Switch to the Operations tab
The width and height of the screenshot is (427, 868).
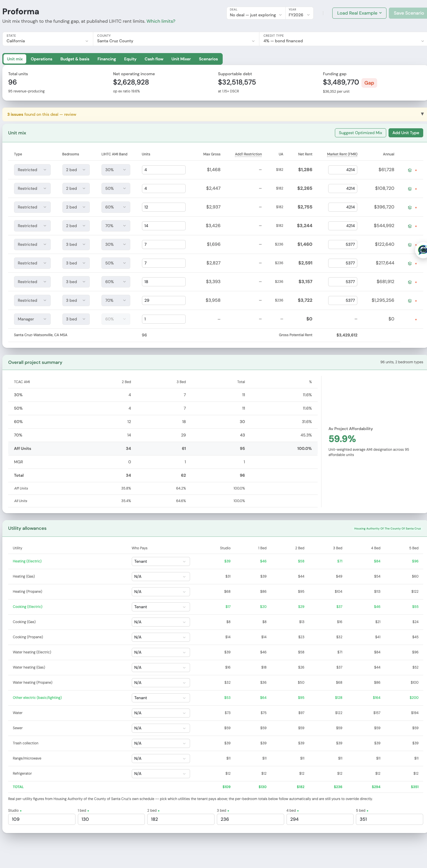click(41, 59)
